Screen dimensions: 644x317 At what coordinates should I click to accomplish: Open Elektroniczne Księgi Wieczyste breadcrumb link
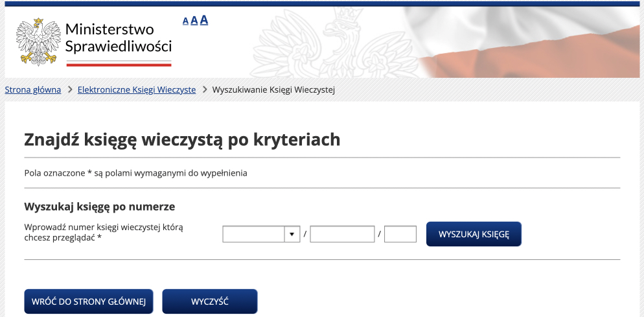(x=136, y=89)
